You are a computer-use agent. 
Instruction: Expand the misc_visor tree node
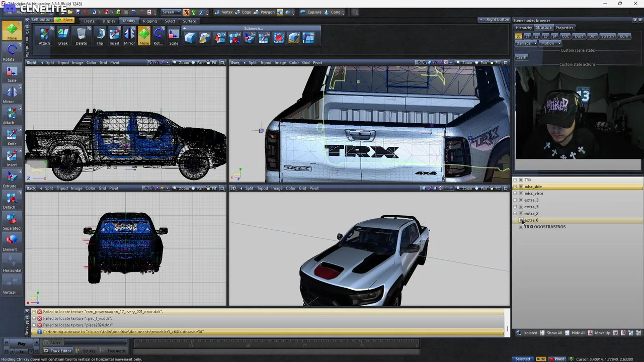515,193
